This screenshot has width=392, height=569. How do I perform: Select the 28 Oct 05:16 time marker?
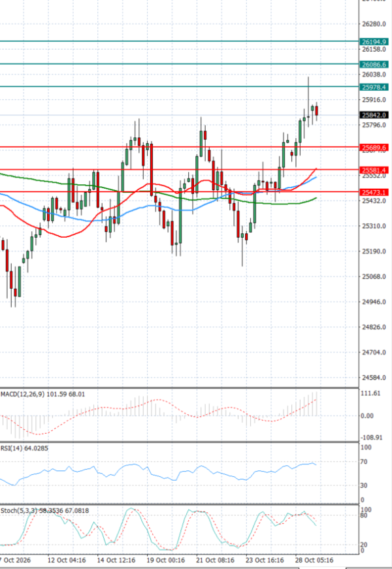314,560
